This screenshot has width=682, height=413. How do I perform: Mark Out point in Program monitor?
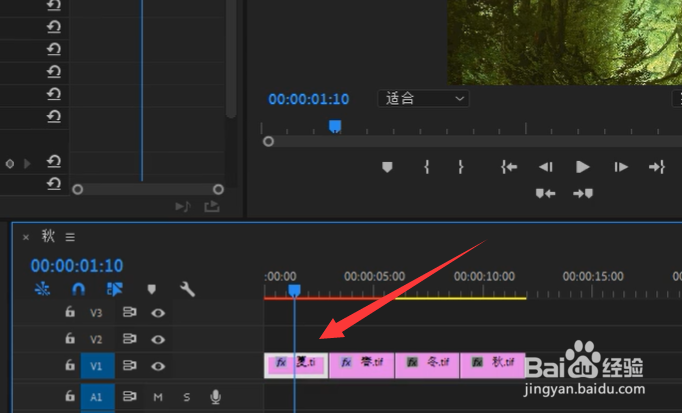click(x=461, y=167)
